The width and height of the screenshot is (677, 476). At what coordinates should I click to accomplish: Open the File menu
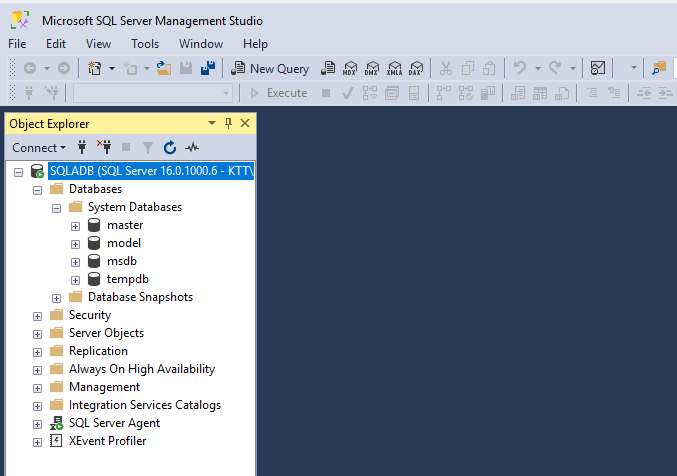pyautogui.click(x=17, y=44)
